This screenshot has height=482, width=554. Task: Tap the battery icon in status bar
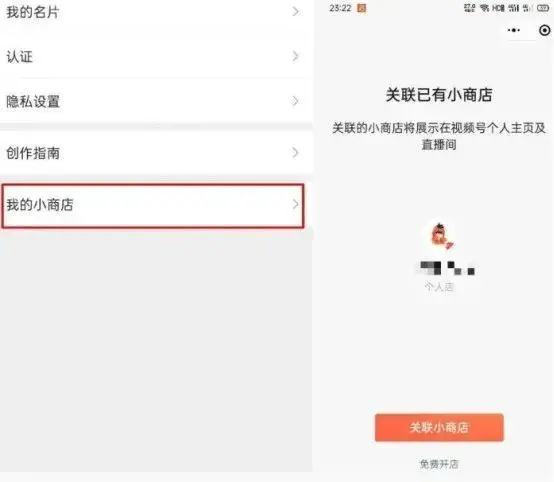tap(543, 8)
